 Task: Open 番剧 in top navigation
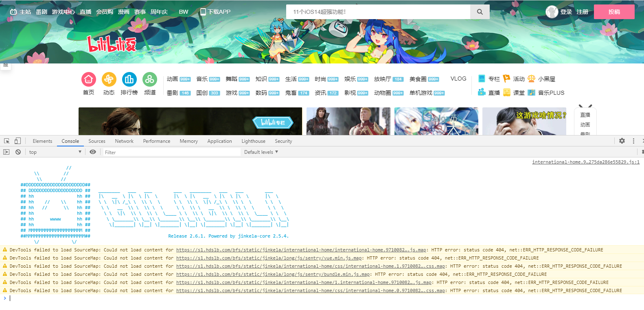tap(42, 12)
